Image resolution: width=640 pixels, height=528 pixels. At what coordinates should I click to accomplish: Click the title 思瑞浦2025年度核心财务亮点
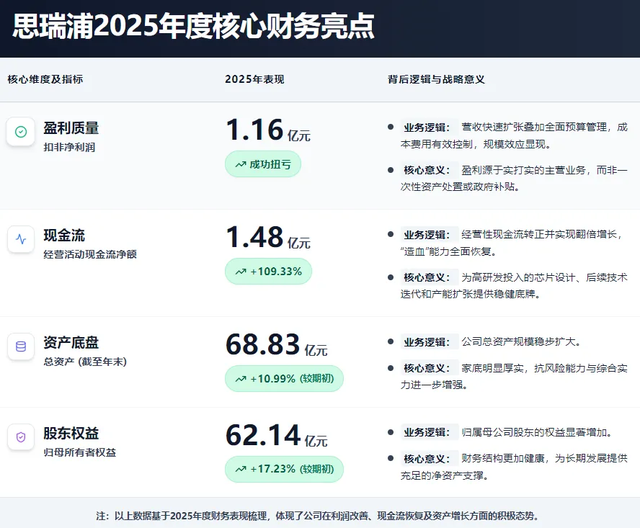click(x=193, y=27)
